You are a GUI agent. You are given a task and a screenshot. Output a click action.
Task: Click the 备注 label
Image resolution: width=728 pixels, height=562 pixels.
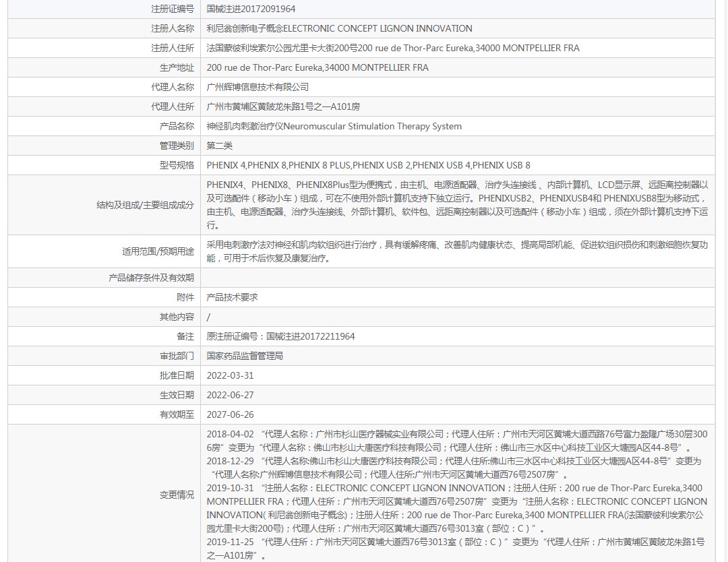(x=185, y=336)
